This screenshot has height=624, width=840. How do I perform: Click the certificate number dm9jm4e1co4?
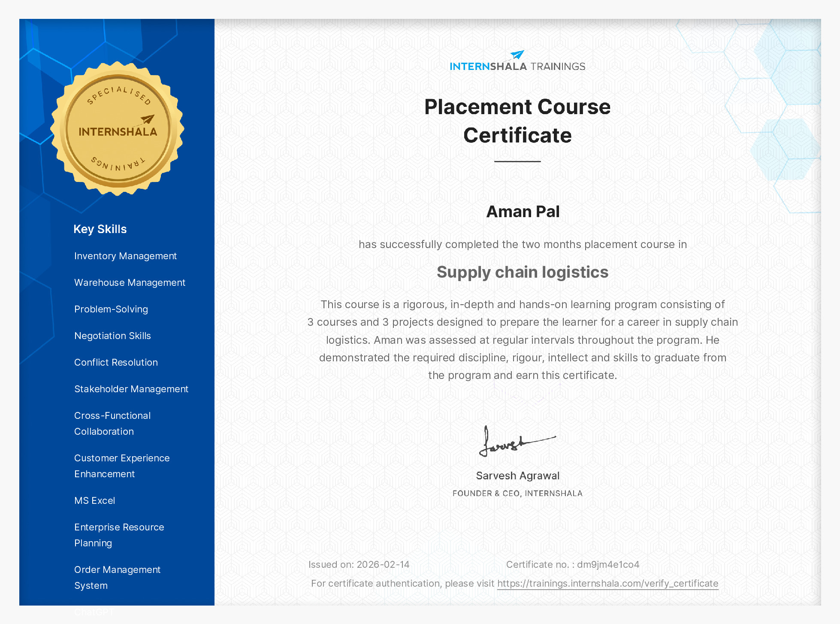[607, 564]
